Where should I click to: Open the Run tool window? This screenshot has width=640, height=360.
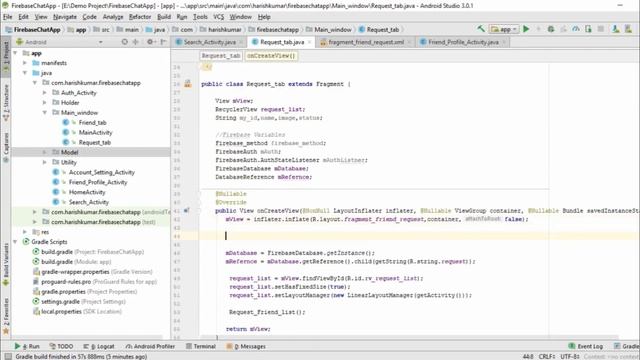(x=27, y=346)
